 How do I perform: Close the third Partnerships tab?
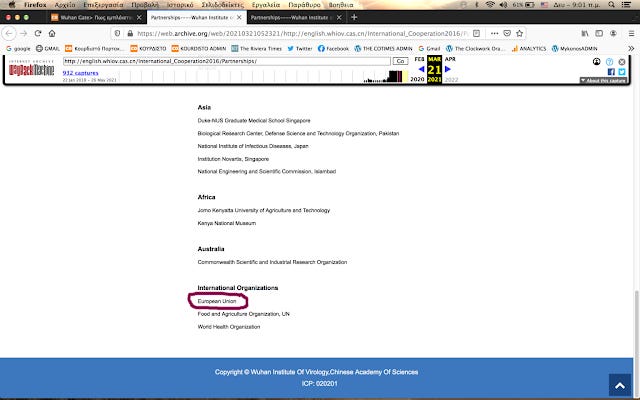[x=339, y=18]
